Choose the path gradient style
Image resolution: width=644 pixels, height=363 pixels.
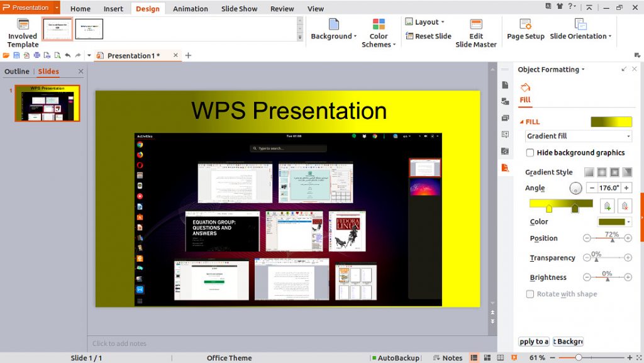coord(627,172)
